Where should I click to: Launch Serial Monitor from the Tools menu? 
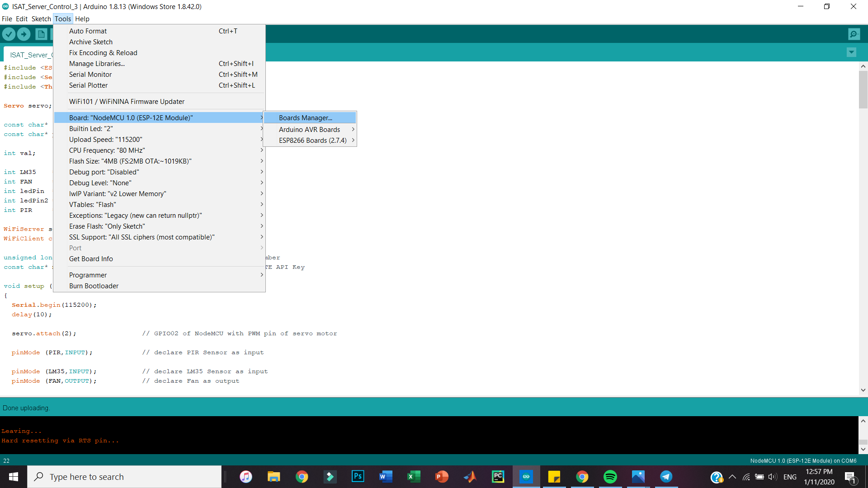tap(159, 75)
